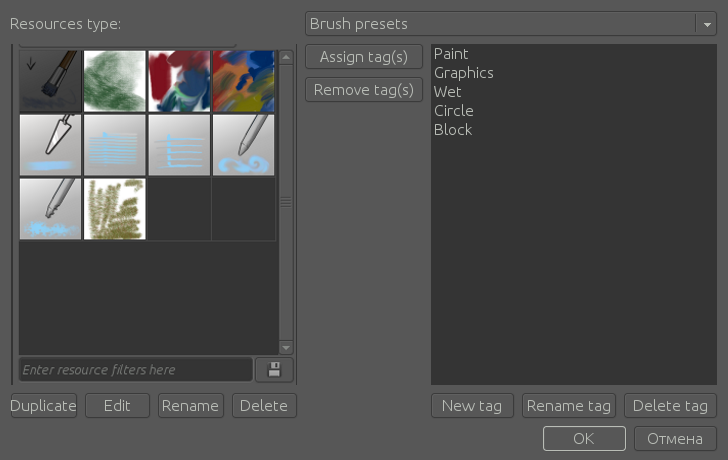Open the Brush presets resource type dropdown
728x460 pixels.
[510, 24]
